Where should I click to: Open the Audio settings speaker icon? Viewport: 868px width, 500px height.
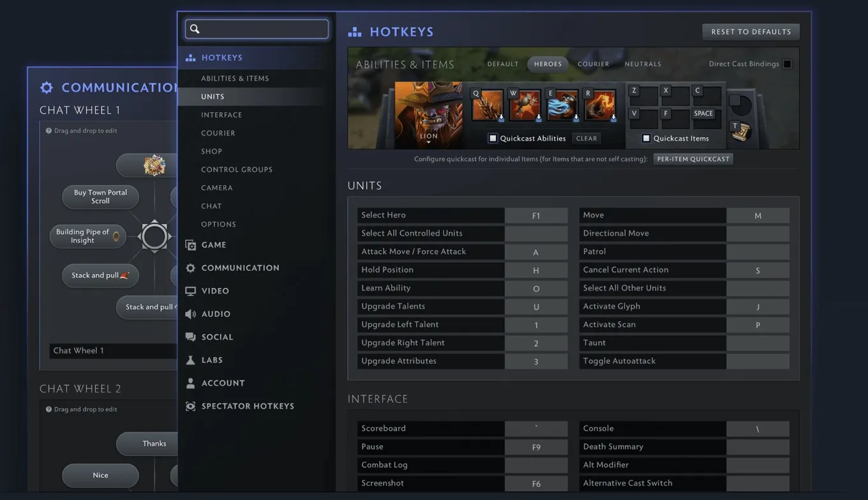[190, 314]
